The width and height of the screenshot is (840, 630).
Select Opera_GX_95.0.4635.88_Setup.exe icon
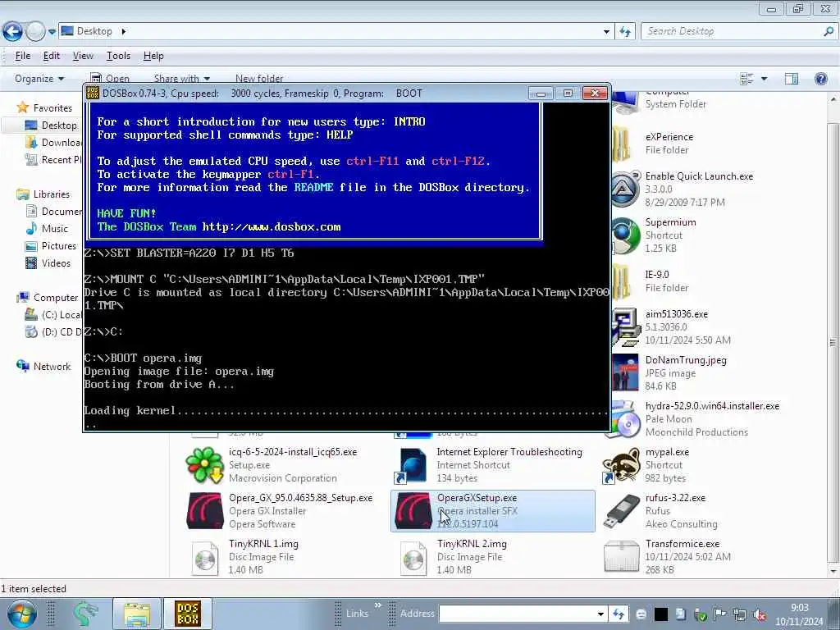(x=204, y=511)
